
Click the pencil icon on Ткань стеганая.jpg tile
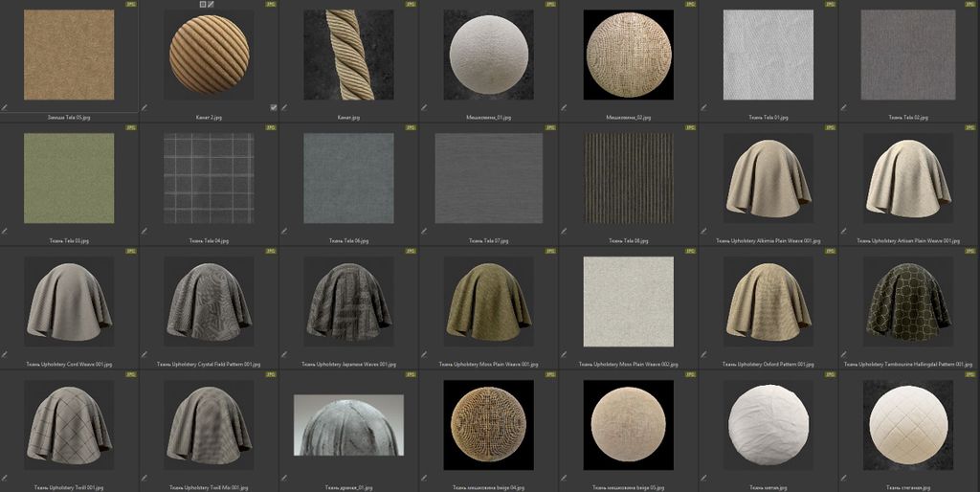point(843,476)
